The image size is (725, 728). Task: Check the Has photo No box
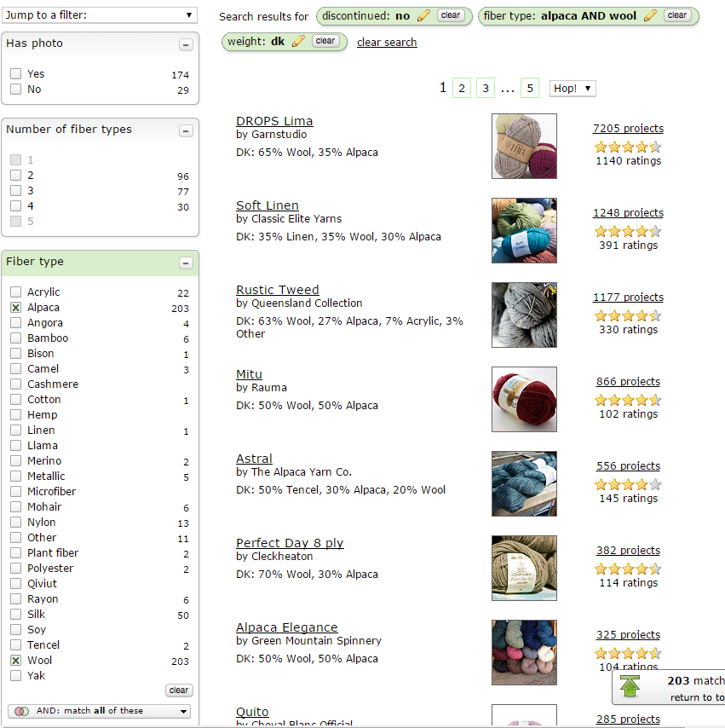pos(16,90)
